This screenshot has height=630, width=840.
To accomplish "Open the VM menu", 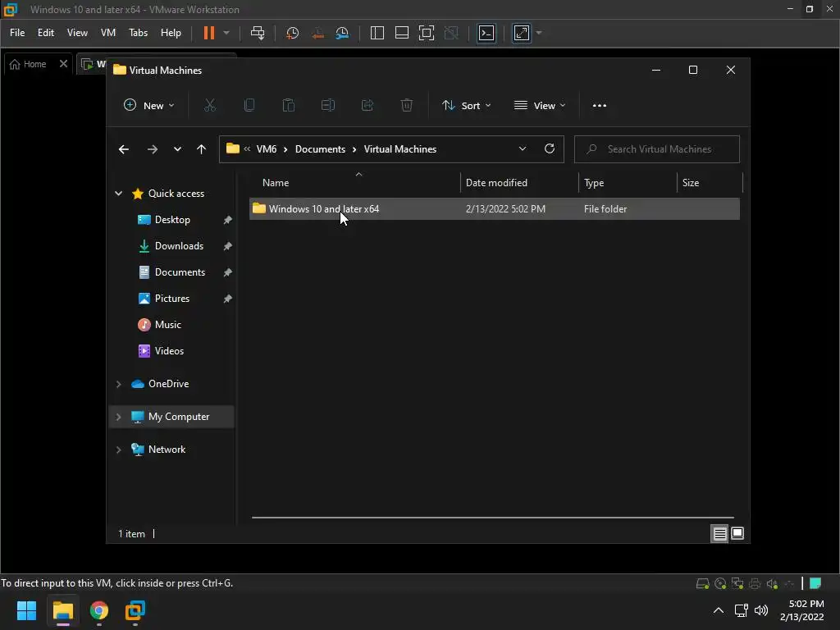I will pos(108,33).
